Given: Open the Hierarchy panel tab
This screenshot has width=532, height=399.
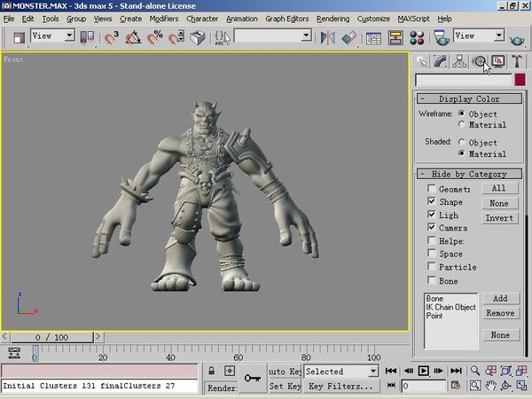Looking at the screenshot, I should pyautogui.click(x=459, y=61).
